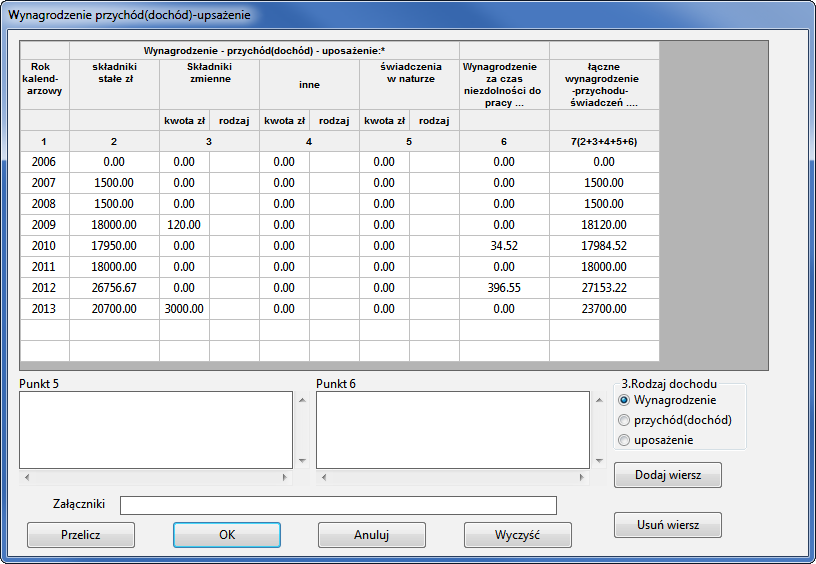
Task: Choose the przychód(dochód) income type option
Action: coord(626,420)
